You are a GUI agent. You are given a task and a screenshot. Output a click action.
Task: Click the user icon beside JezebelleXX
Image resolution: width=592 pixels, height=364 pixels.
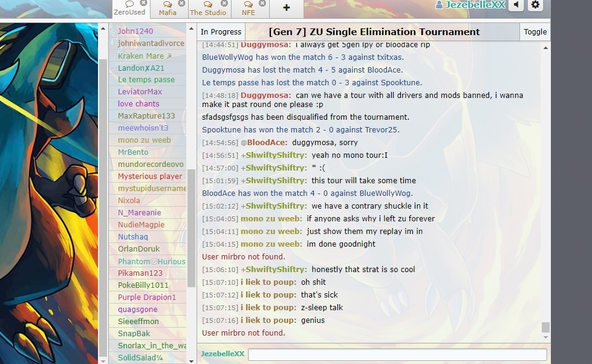point(440,5)
